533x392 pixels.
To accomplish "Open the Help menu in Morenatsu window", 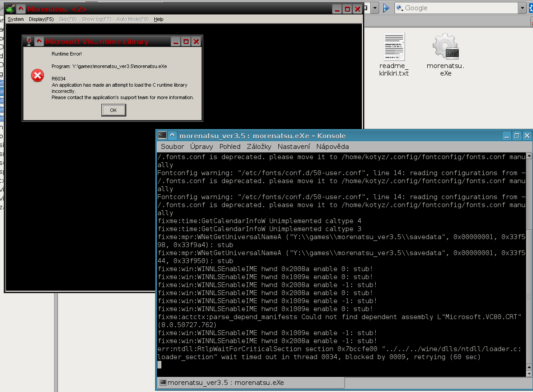I will pyautogui.click(x=158, y=20).
